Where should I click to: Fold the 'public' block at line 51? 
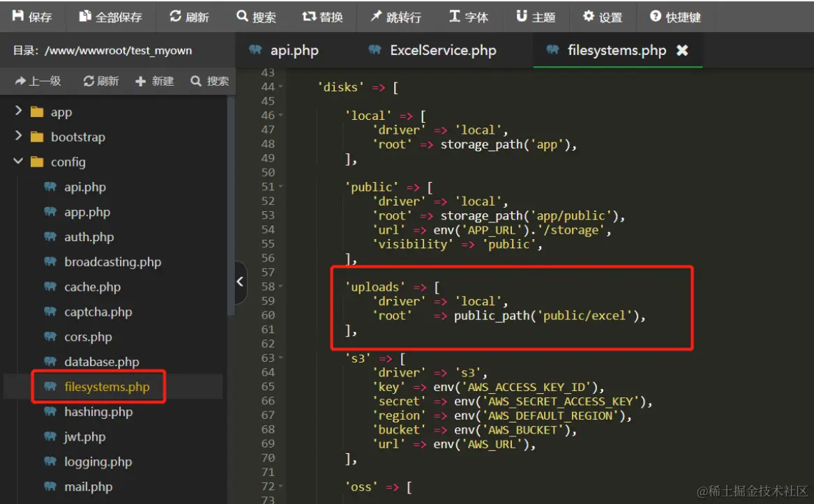tap(281, 186)
